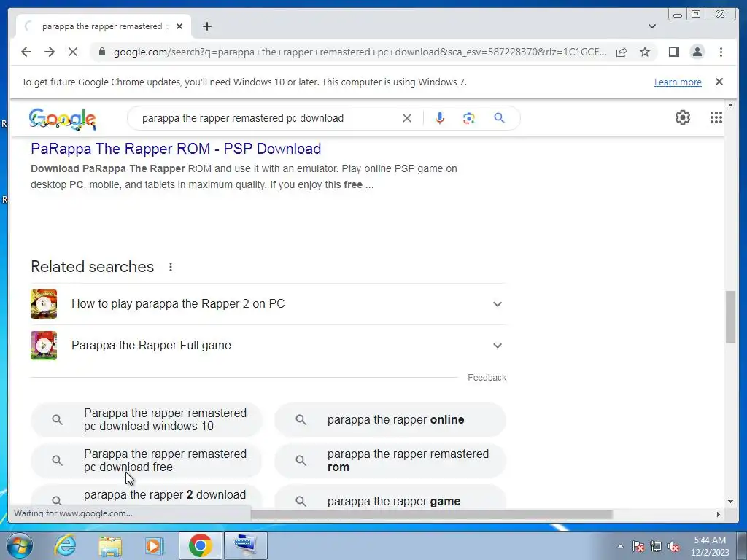Search remastered pc download windows 10
Image resolution: width=747 pixels, height=560 pixels.
coord(147,419)
